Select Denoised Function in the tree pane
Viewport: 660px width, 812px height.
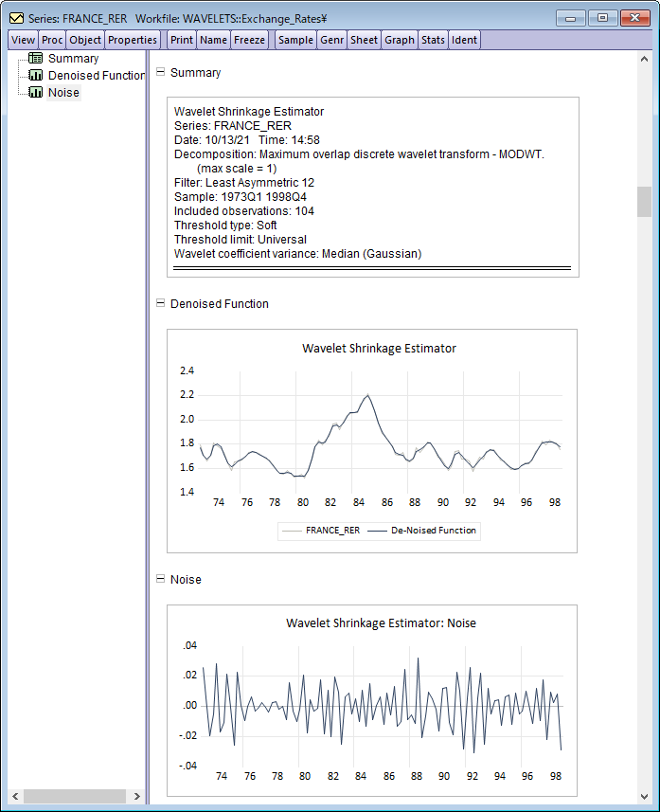click(97, 76)
